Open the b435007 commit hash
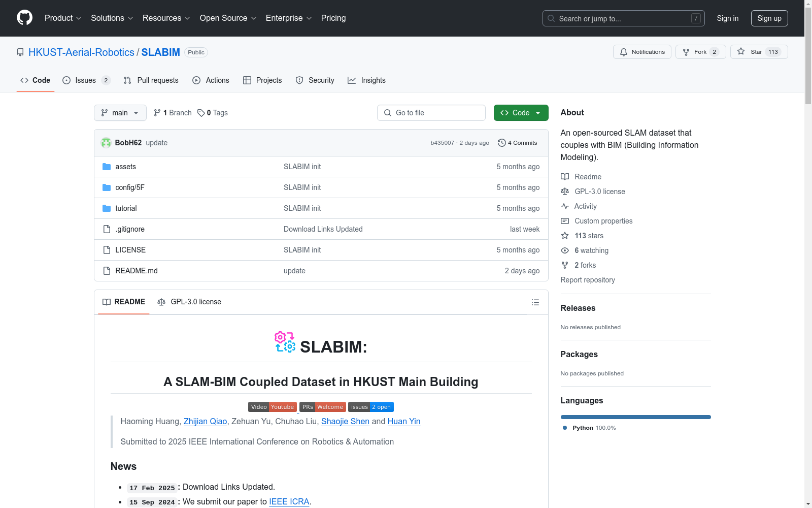The width and height of the screenshot is (812, 508). point(443,143)
